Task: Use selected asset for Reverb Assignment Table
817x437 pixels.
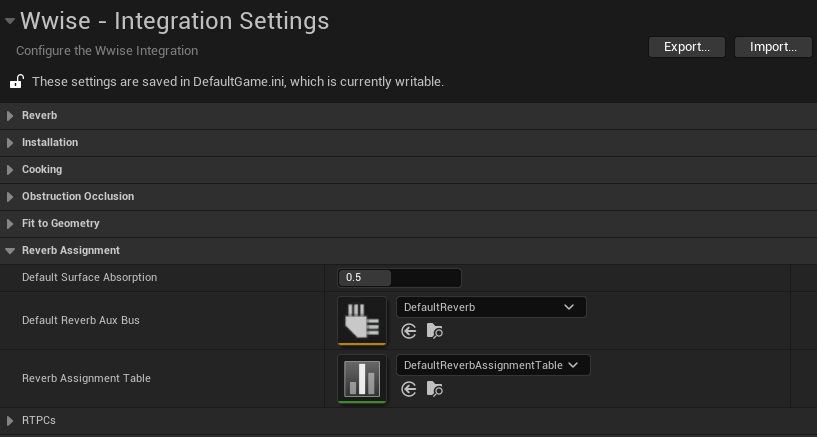Action: click(409, 390)
